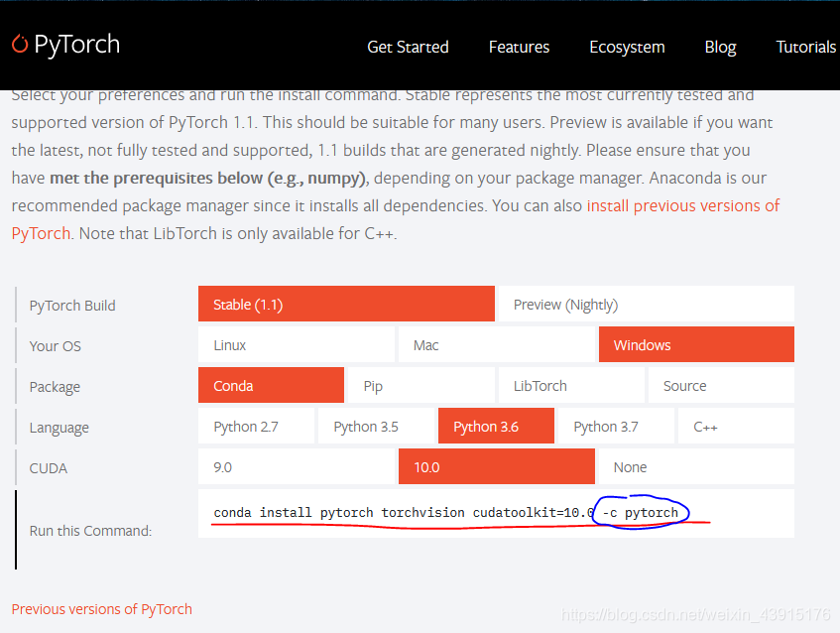Screen dimensions: 840x633
Task: Click the 'Your OS' row label
Action: tap(56, 346)
